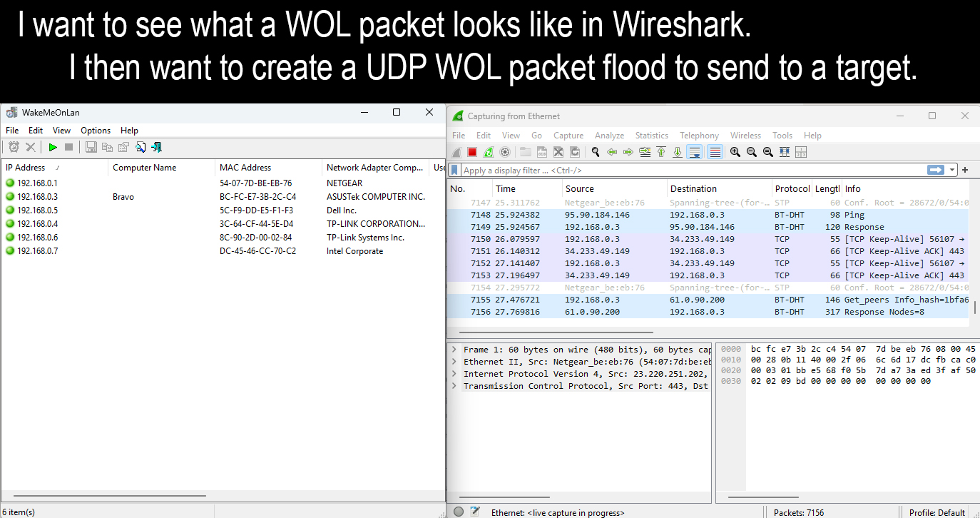Viewport: 980px width, 518px height.
Task: Apply the display filter with the arrow button
Action: pyautogui.click(x=935, y=170)
